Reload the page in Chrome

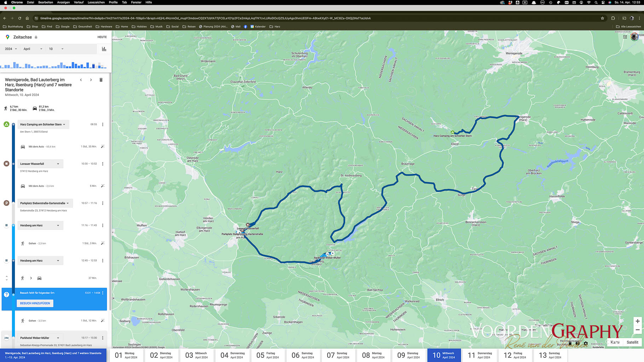(19, 18)
